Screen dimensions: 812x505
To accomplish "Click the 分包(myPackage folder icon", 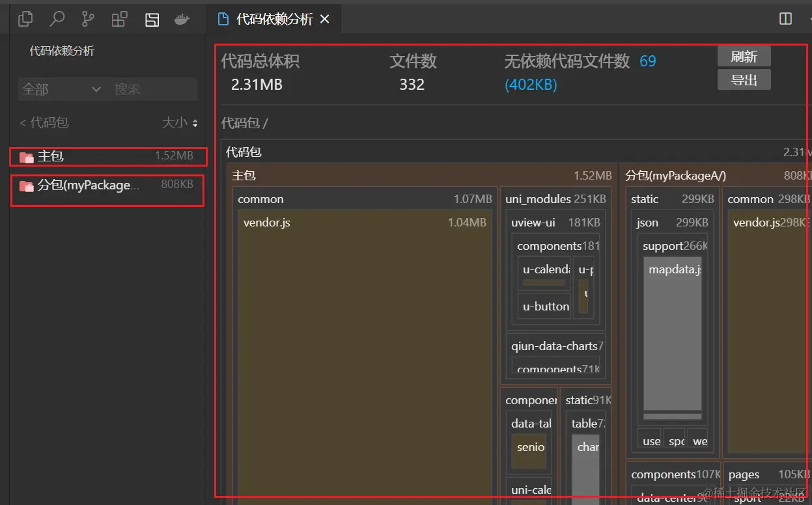I will 27,186.
